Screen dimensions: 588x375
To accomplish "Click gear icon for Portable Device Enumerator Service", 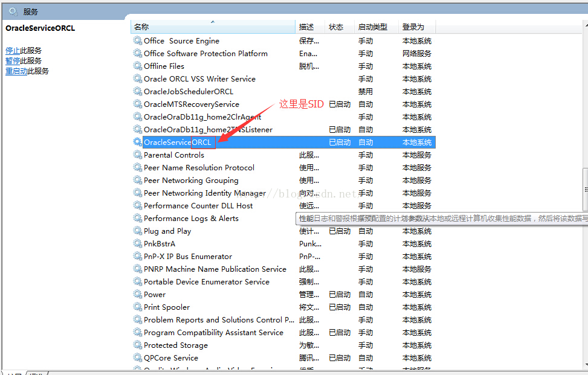I will click(x=138, y=282).
